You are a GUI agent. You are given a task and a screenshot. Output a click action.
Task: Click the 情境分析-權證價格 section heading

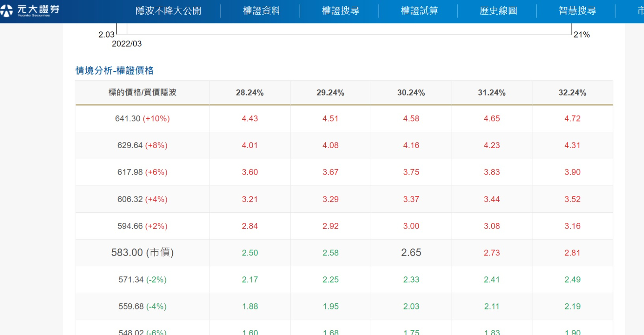tap(114, 70)
